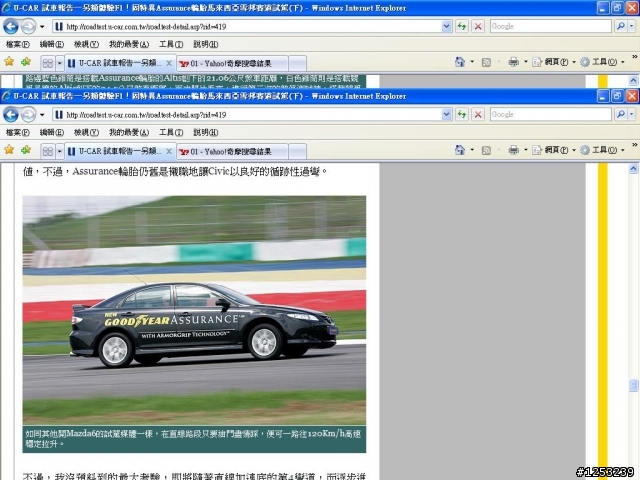640x480 pixels.
Task: Click search magnifier icon in background window
Action: tap(621, 27)
